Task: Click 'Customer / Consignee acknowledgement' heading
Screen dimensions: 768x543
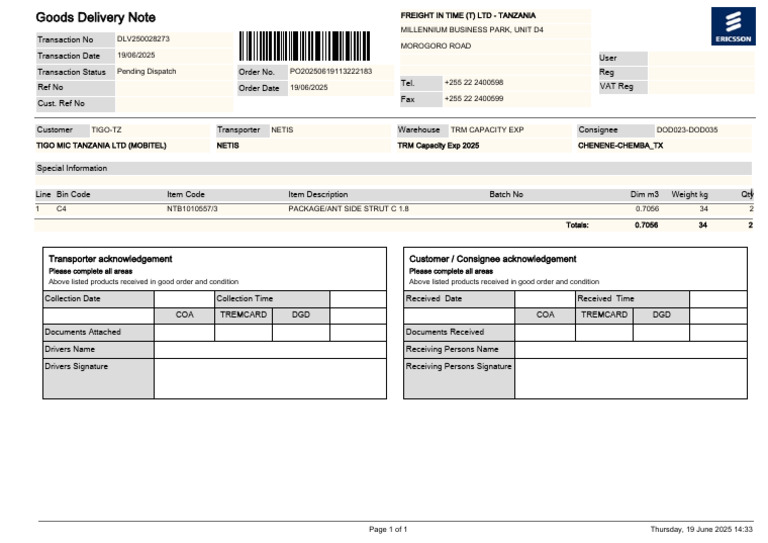Action: (x=492, y=259)
